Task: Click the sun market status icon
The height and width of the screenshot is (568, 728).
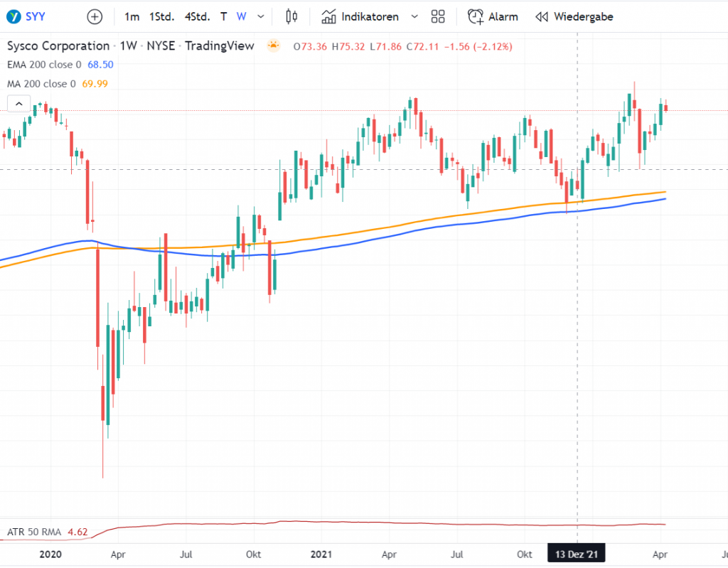Action: [274, 46]
